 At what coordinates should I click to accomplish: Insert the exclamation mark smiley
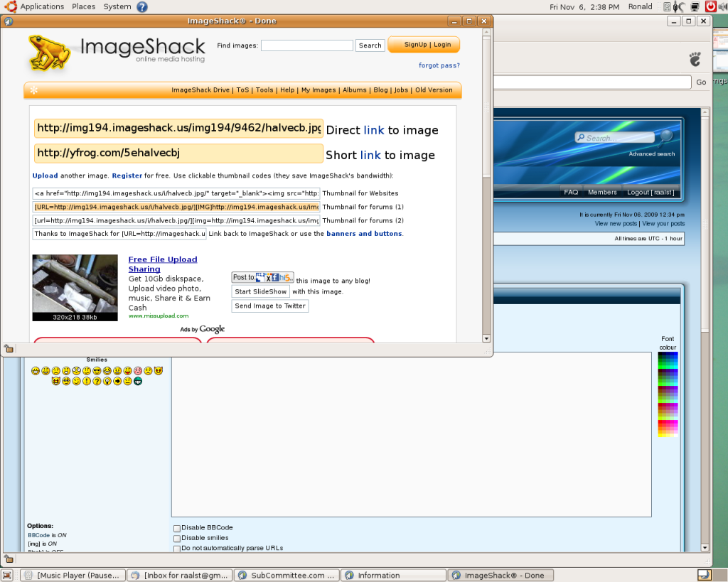(x=86, y=381)
